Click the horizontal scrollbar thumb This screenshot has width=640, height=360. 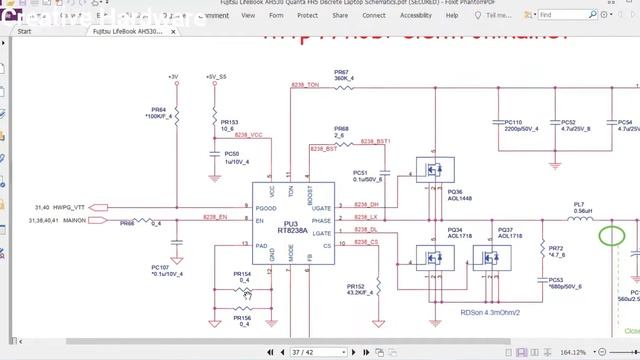[x=288, y=341]
